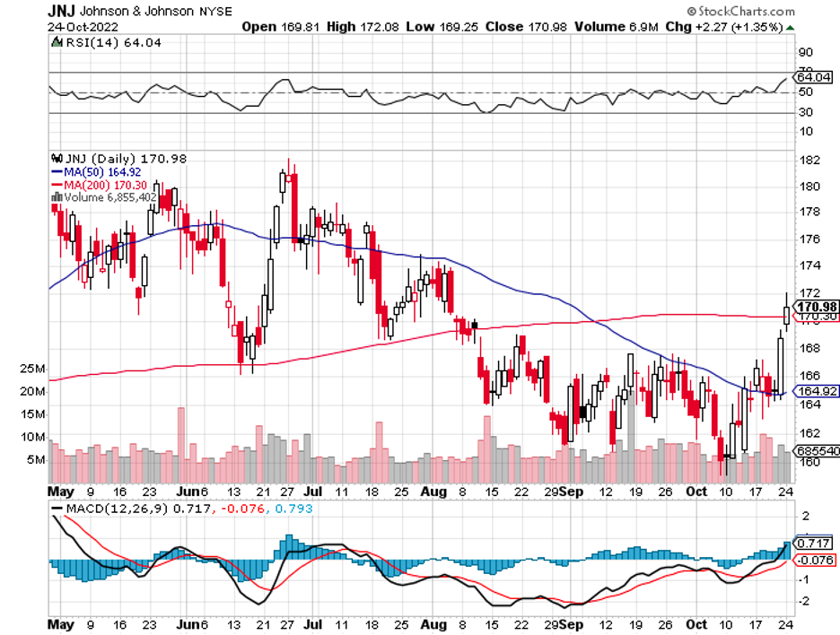
Task: Click the Volume 6.9M header value
Action: 616,27
